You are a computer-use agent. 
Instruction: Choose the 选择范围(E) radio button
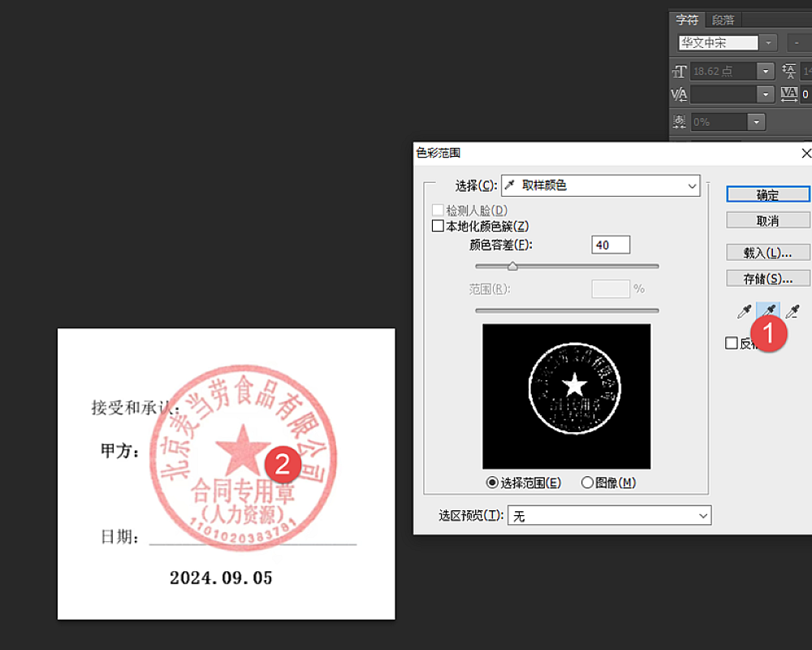coord(492,483)
